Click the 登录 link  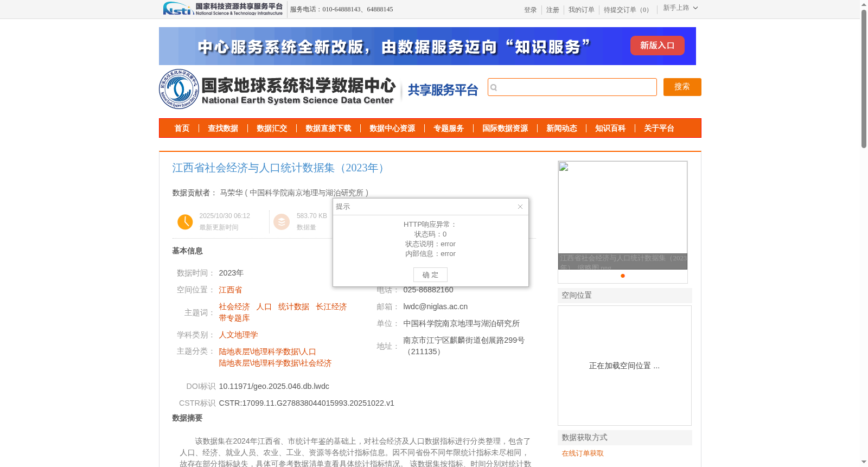click(531, 10)
